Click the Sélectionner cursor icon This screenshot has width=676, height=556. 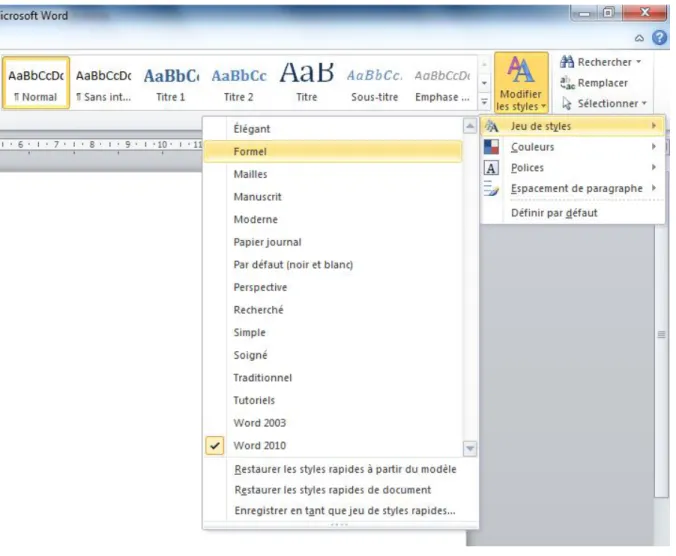(567, 103)
